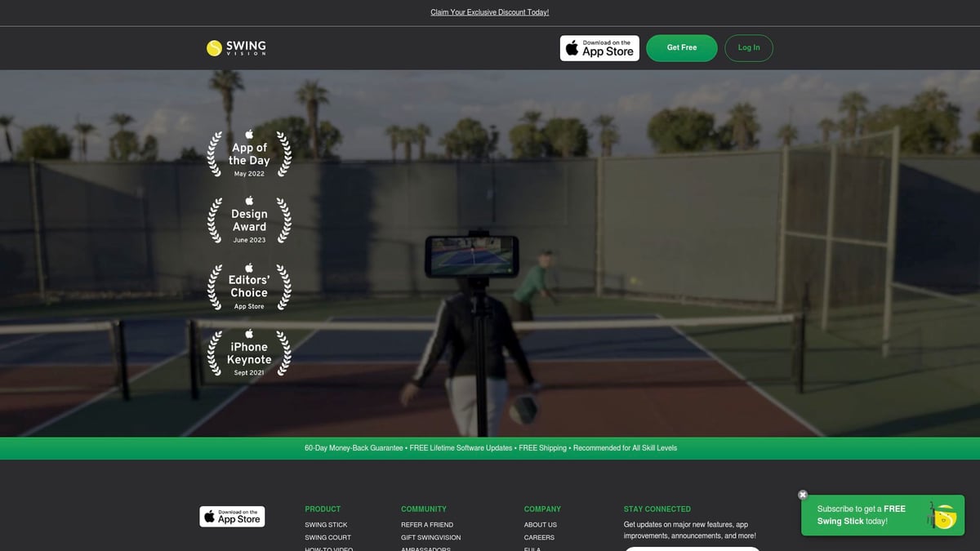The width and height of the screenshot is (980, 551).
Task: Open the 'GIFT SWINGVISION' footer link
Action: coord(430,537)
